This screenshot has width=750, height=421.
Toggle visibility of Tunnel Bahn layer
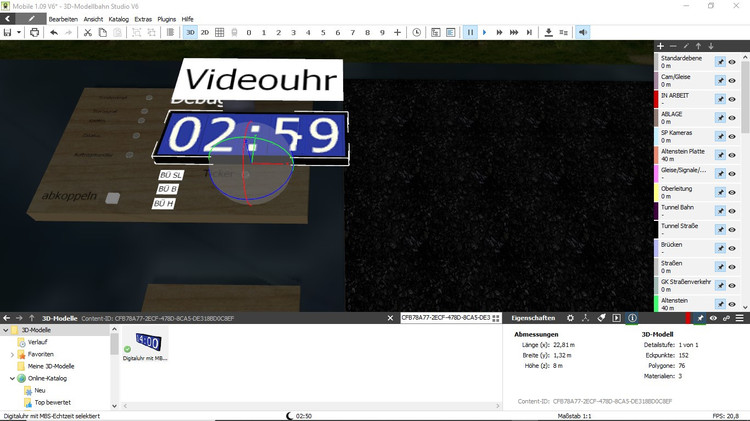point(732,211)
